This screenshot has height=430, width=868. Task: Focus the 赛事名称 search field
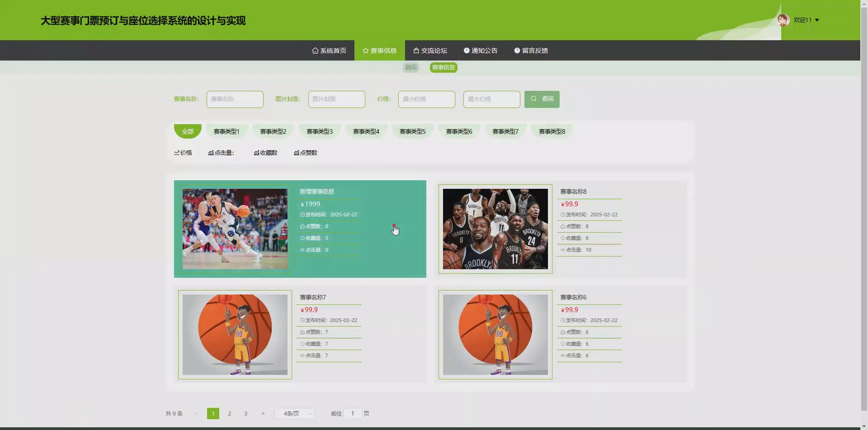[x=235, y=99]
